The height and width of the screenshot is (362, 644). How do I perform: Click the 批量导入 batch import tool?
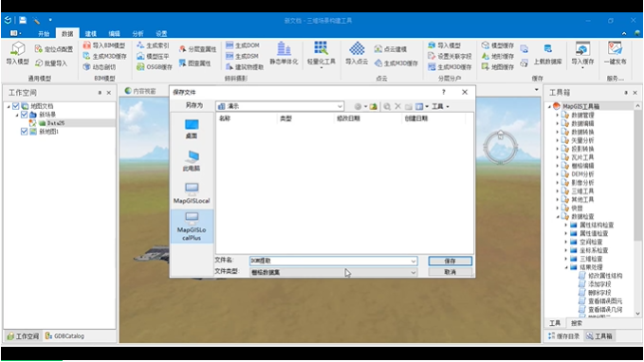click(x=51, y=63)
